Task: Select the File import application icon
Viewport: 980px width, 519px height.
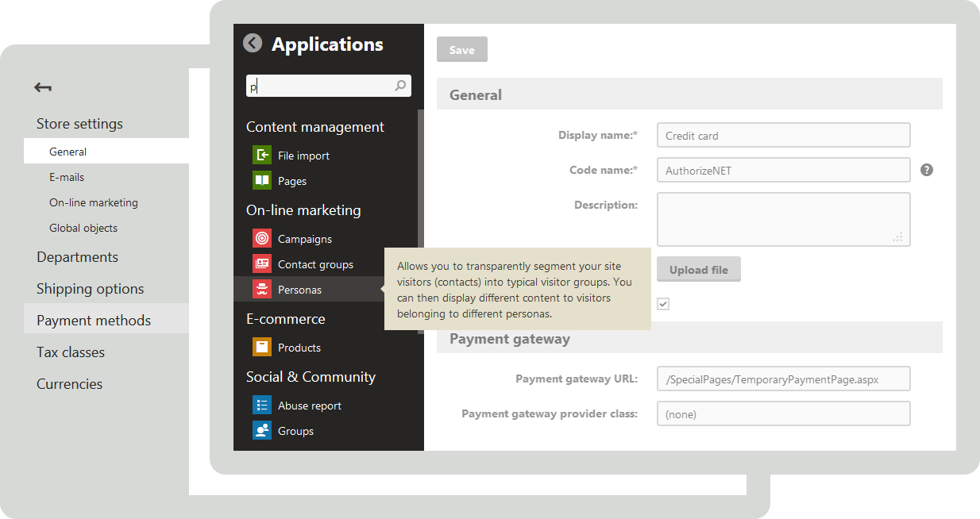Action: coord(261,155)
